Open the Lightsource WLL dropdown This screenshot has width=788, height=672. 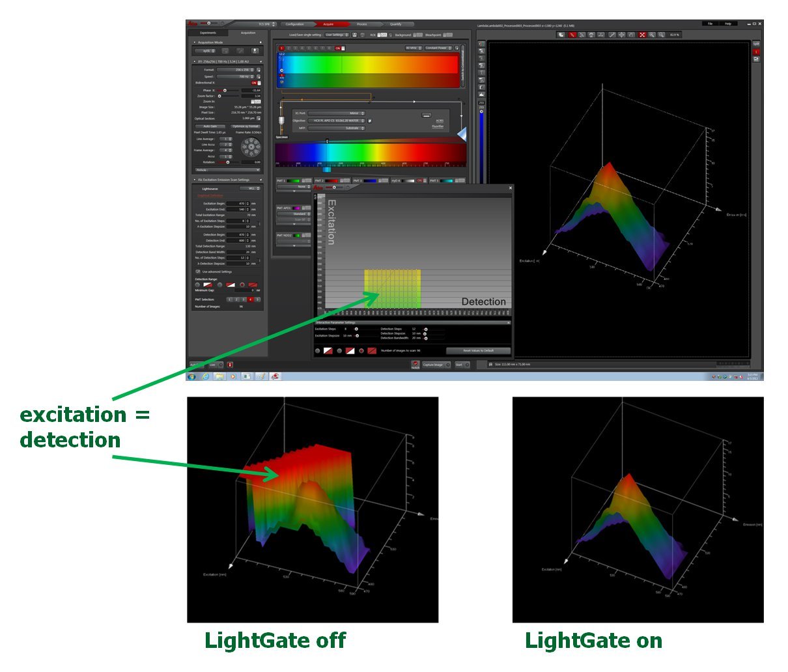251,188
